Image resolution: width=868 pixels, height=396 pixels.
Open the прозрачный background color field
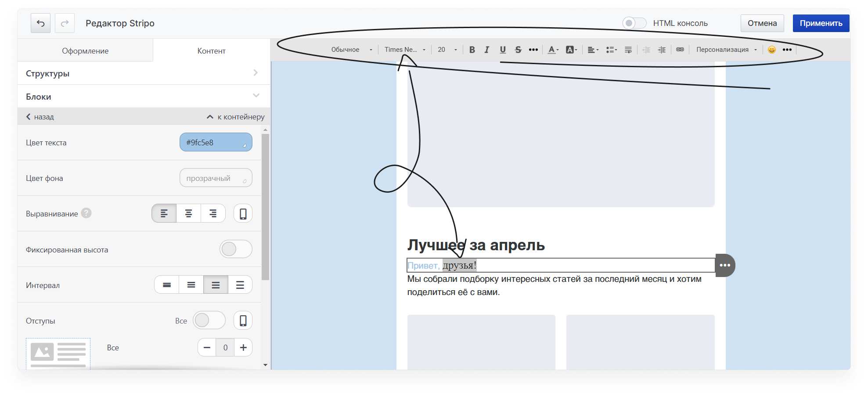(216, 178)
